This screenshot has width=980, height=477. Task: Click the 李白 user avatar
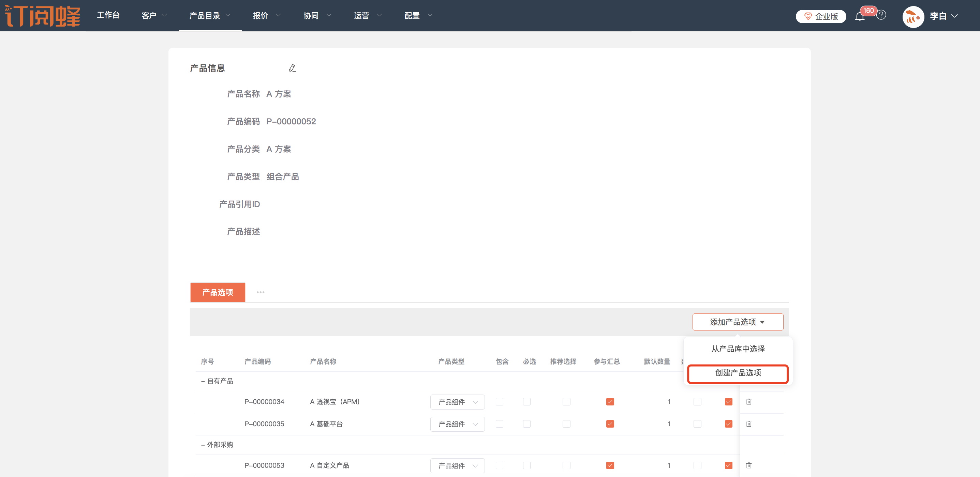(x=913, y=16)
